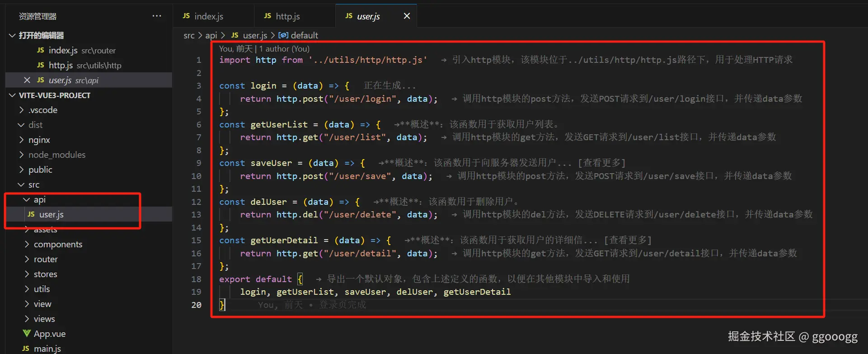
Task: Click the '../utils/http/http.js' import string
Action: click(x=368, y=60)
